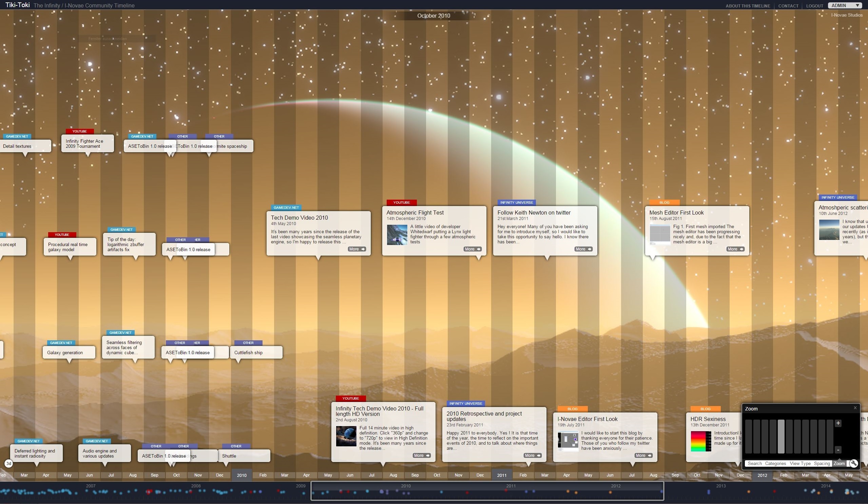Click the 2011 year marker on the date axis

click(502, 475)
